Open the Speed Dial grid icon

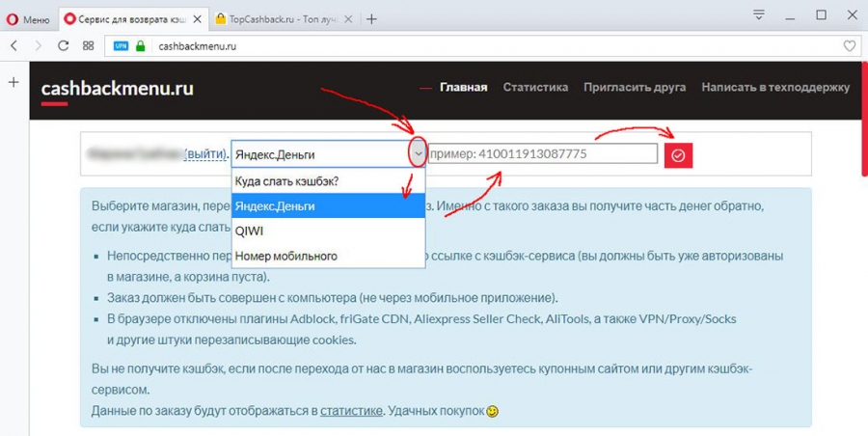(x=88, y=46)
